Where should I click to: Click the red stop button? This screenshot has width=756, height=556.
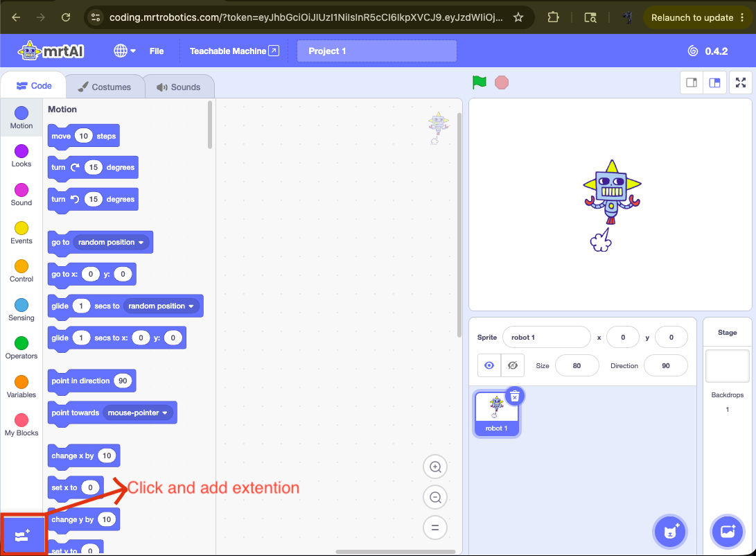(502, 82)
